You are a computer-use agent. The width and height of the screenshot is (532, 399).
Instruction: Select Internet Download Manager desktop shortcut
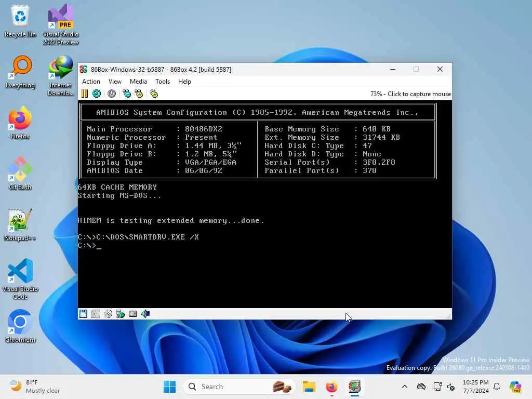pyautogui.click(x=61, y=76)
